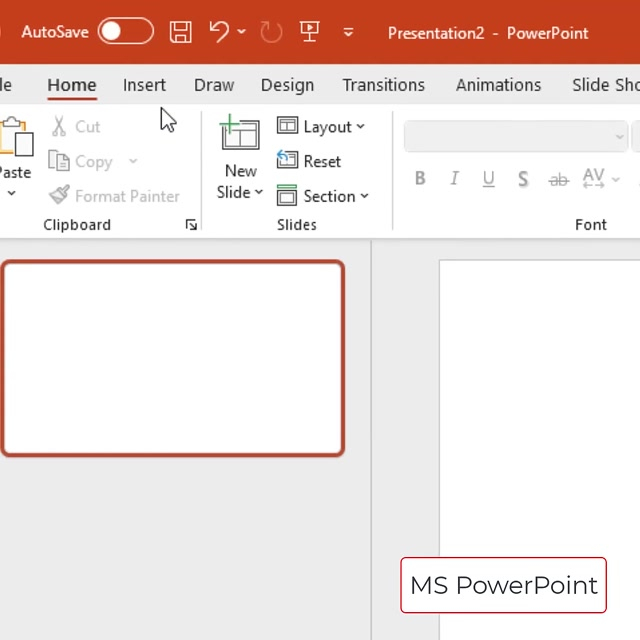Switch to the Insert tab
Image resolution: width=640 pixels, height=640 pixels.
144,85
